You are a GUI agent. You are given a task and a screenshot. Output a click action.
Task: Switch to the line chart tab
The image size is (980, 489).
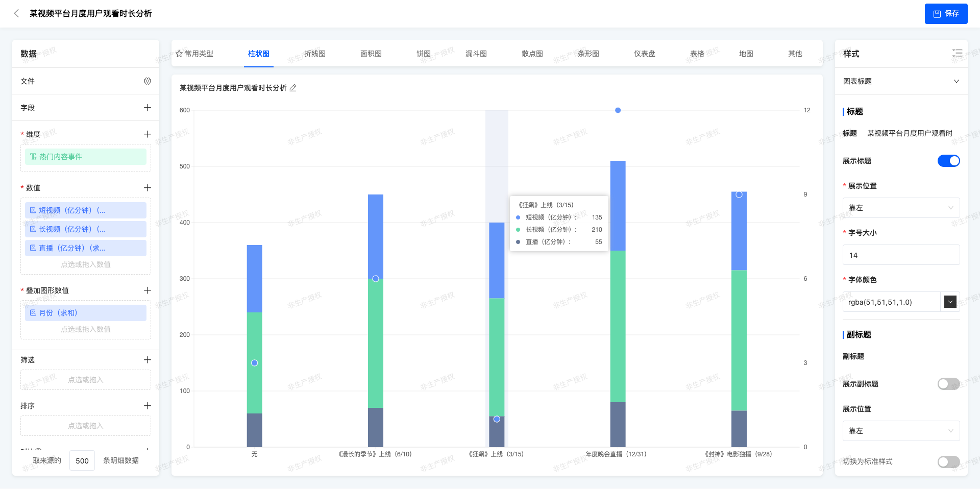314,54
